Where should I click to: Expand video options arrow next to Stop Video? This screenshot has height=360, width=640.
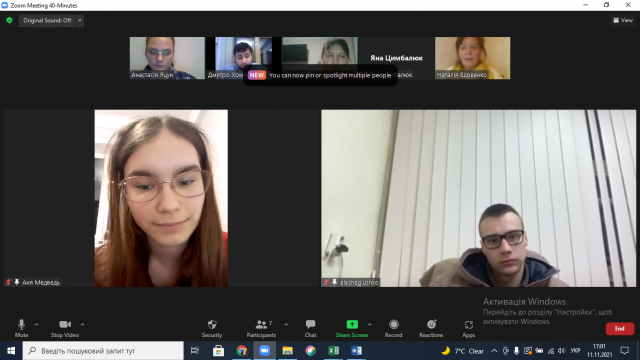[82, 324]
